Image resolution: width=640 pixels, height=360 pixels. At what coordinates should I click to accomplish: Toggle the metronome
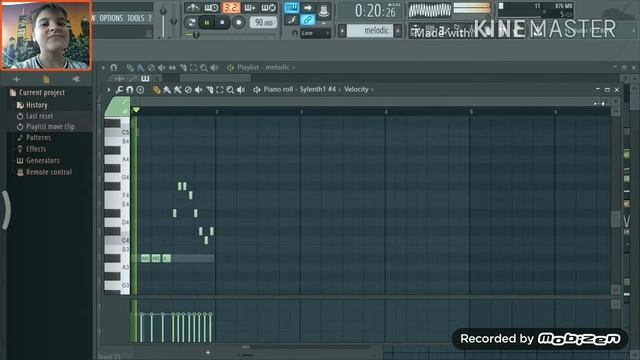tap(193, 8)
